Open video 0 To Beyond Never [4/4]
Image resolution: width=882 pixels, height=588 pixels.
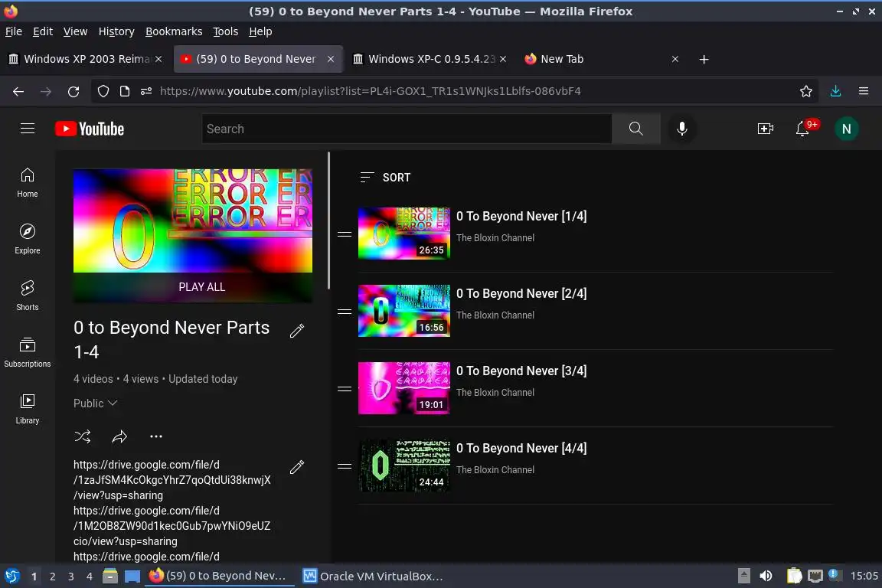coord(521,449)
